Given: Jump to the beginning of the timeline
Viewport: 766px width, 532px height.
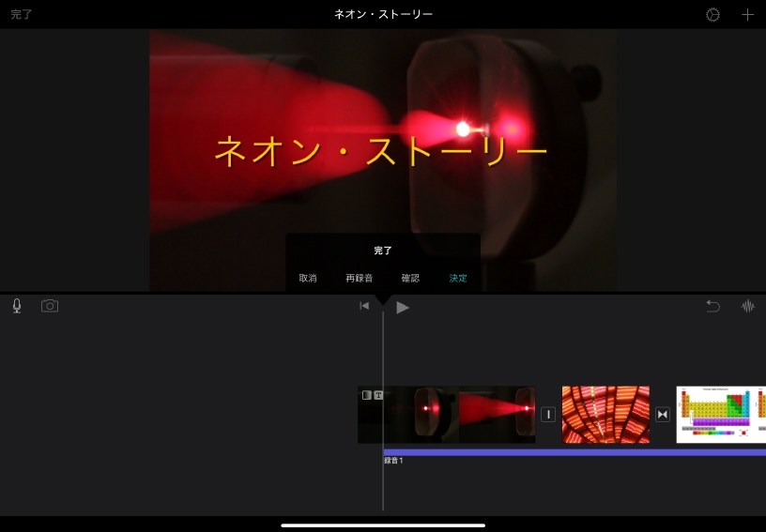Looking at the screenshot, I should pyautogui.click(x=364, y=306).
